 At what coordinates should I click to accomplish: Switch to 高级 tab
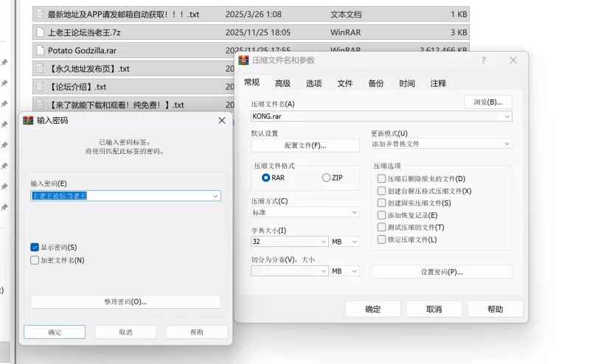pos(282,83)
